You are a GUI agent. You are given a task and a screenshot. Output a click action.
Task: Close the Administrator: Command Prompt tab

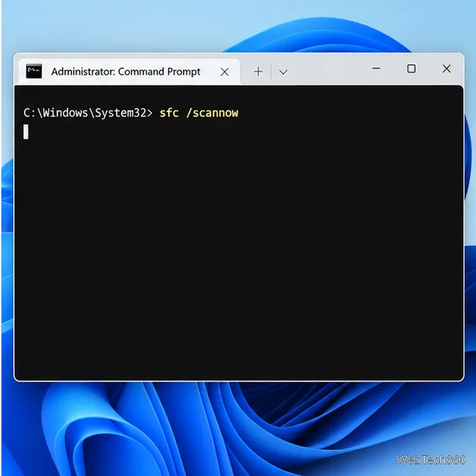pyautogui.click(x=224, y=72)
